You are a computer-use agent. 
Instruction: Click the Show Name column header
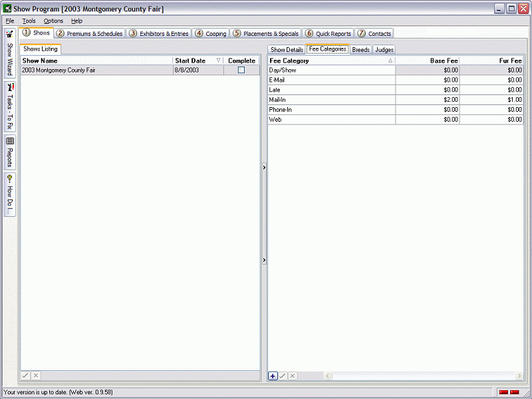(96, 61)
